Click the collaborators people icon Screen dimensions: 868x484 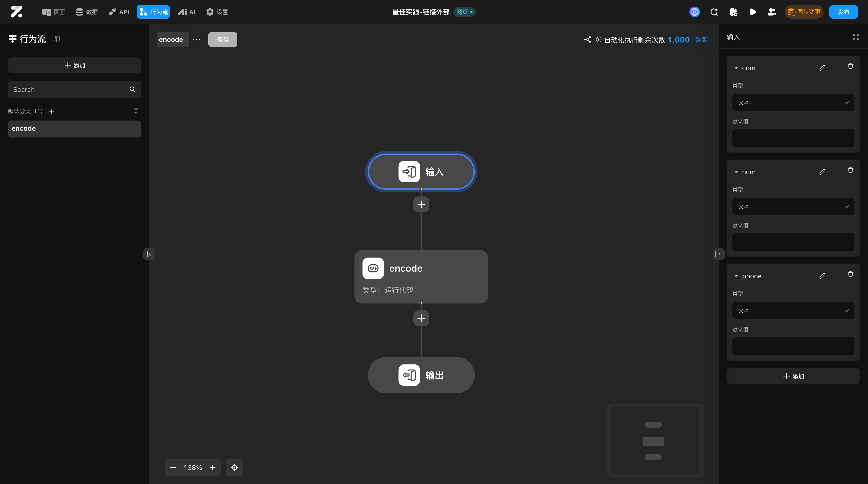click(772, 12)
